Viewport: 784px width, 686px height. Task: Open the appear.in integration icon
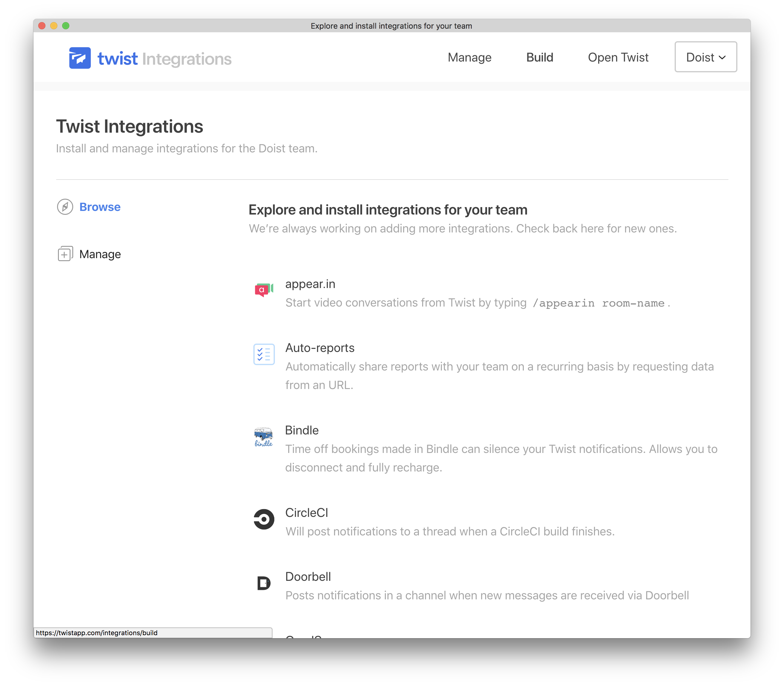[x=264, y=290]
